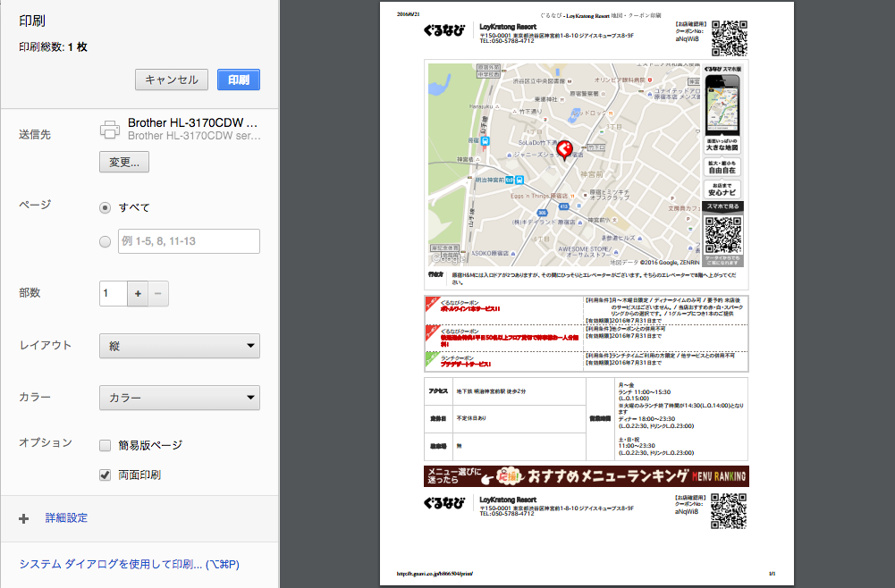
Task: Click the おすすめメニューランキング banner
Action: (587, 476)
